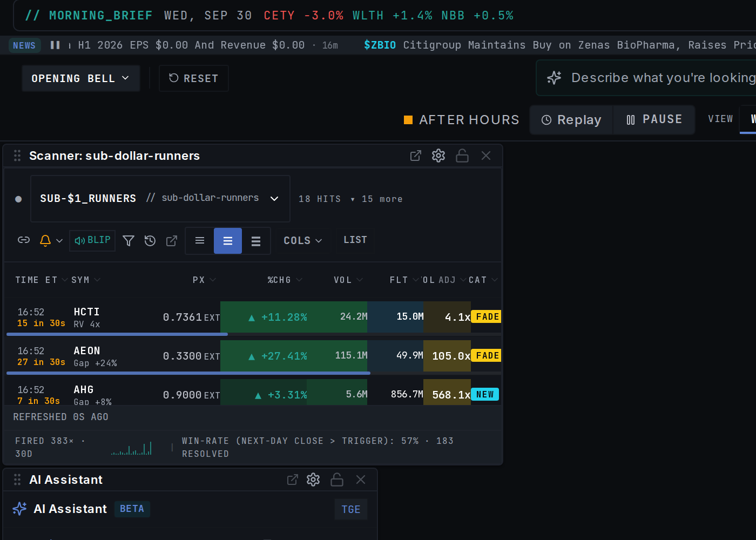
Task: Select compact row density
Action: click(x=200, y=240)
